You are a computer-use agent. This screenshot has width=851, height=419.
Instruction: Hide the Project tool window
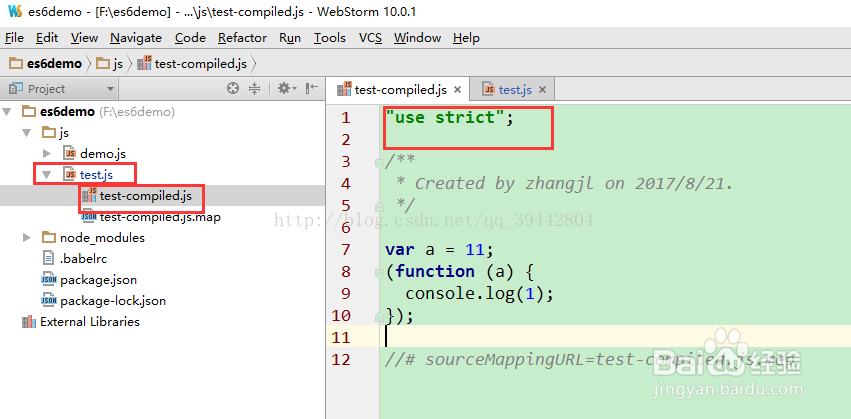pyautogui.click(x=312, y=88)
